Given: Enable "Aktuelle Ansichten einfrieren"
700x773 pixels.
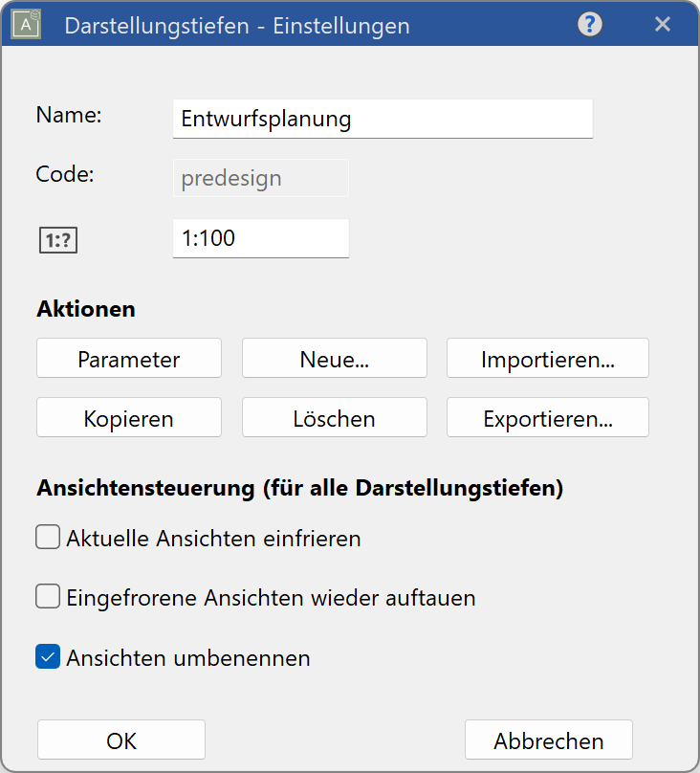Looking at the screenshot, I should point(47,537).
